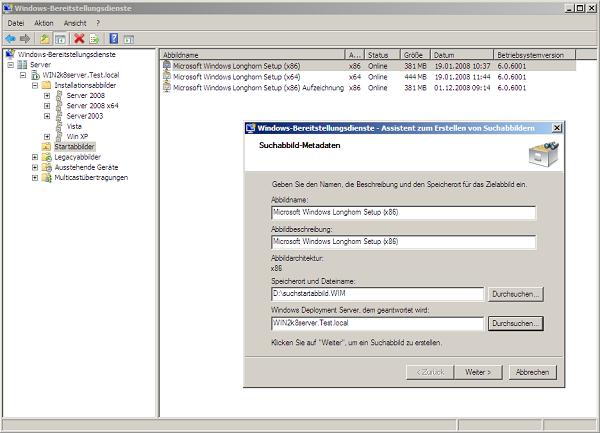Click the Legacyabbilder folder icon
Image resolution: width=600 pixels, height=433 pixels.
point(47,157)
